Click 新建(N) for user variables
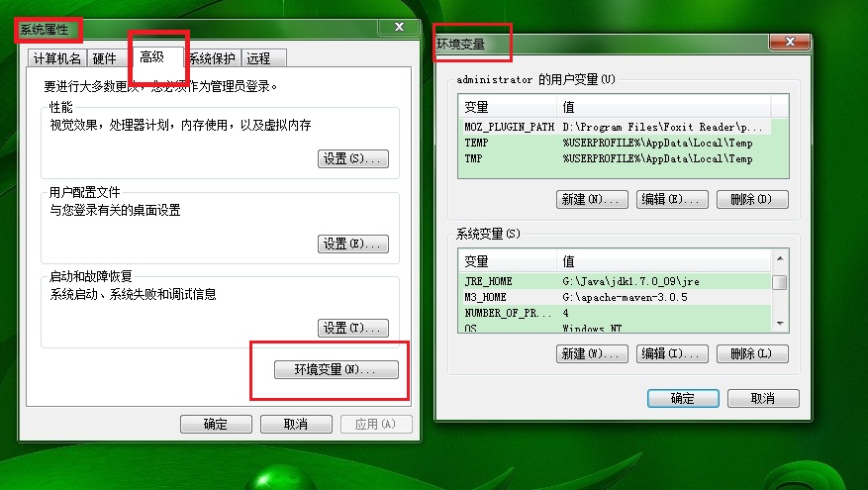The image size is (868, 490). [x=592, y=199]
